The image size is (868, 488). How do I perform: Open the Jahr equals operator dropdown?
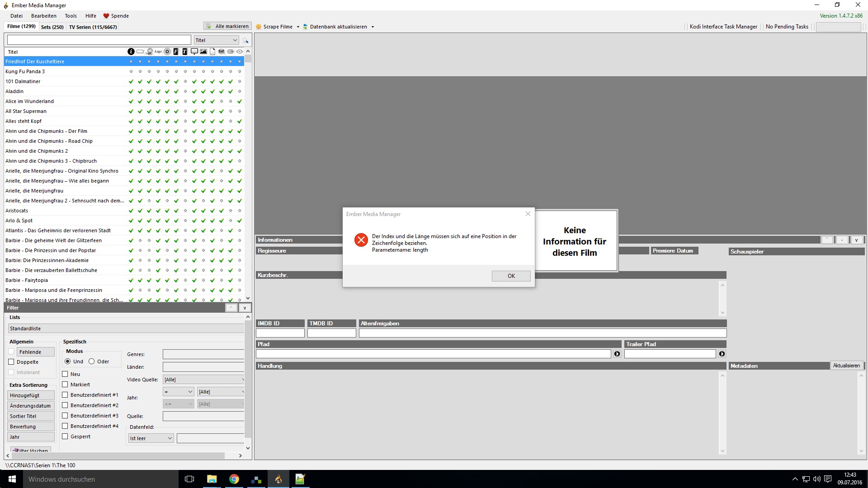[x=179, y=392]
